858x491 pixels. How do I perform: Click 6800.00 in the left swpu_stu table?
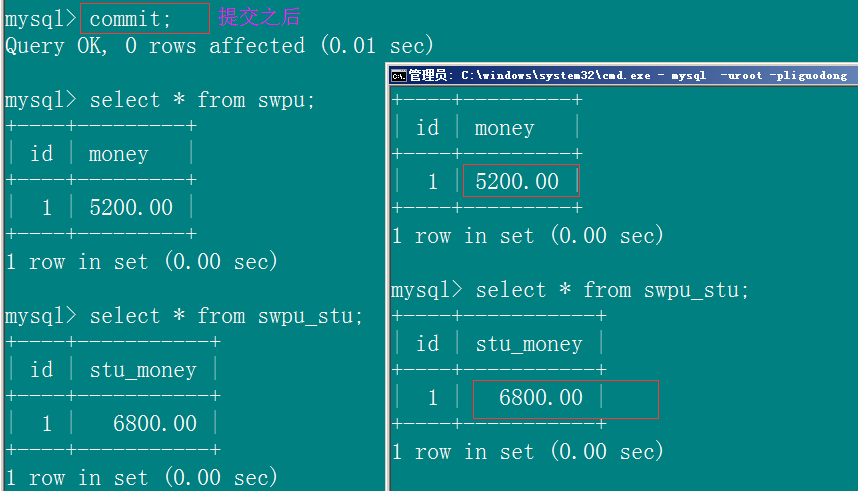point(155,424)
